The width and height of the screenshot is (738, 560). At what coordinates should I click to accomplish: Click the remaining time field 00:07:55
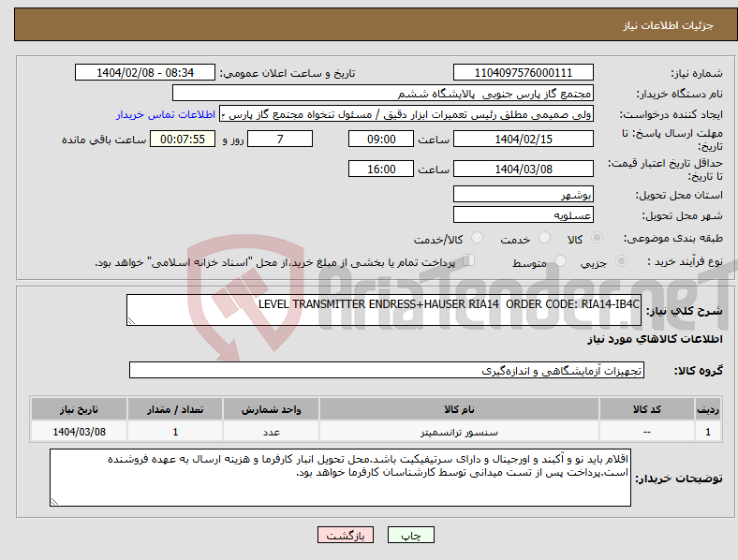[183, 139]
